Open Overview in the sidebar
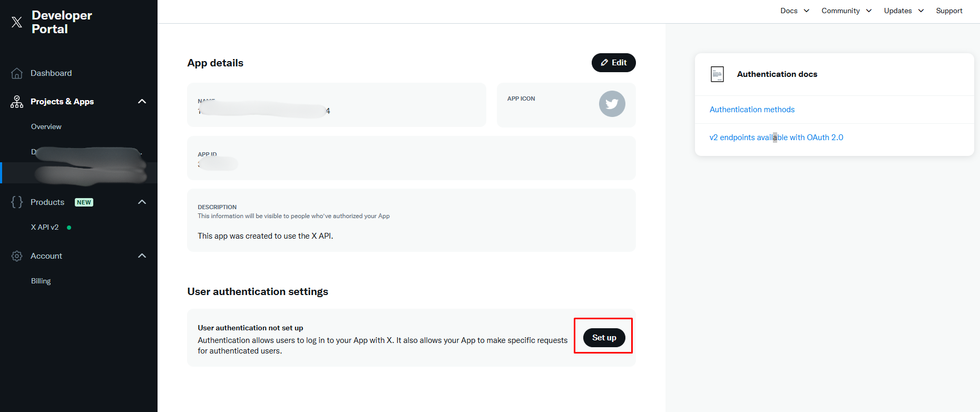The width and height of the screenshot is (980, 412). [46, 127]
